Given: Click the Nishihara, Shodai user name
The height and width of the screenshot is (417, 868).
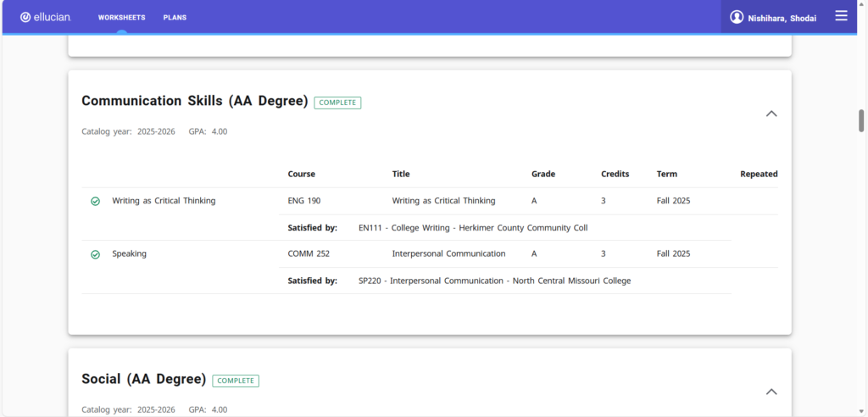Looking at the screenshot, I should (782, 18).
